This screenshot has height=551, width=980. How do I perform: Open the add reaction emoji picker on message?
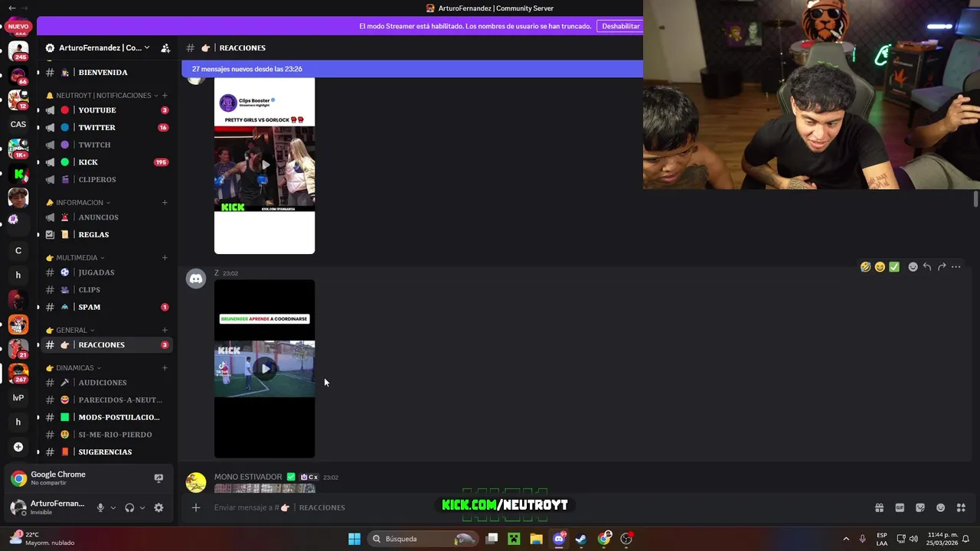tap(913, 267)
